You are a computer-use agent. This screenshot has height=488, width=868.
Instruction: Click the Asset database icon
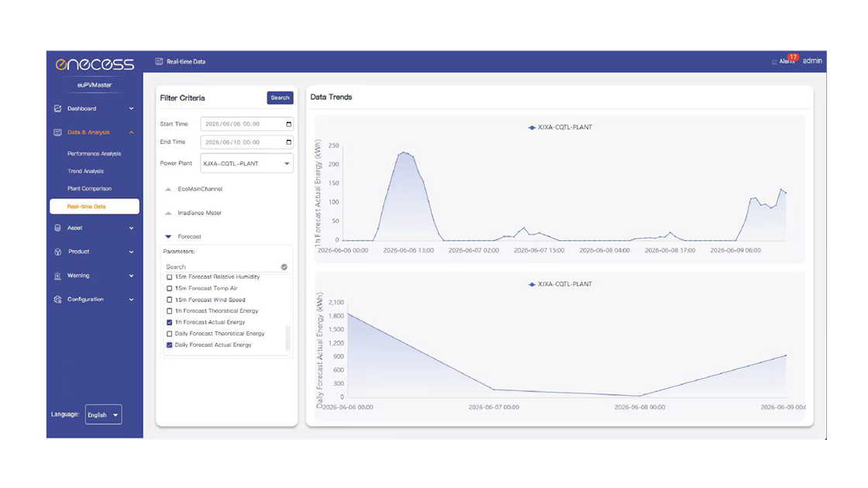[x=57, y=228]
